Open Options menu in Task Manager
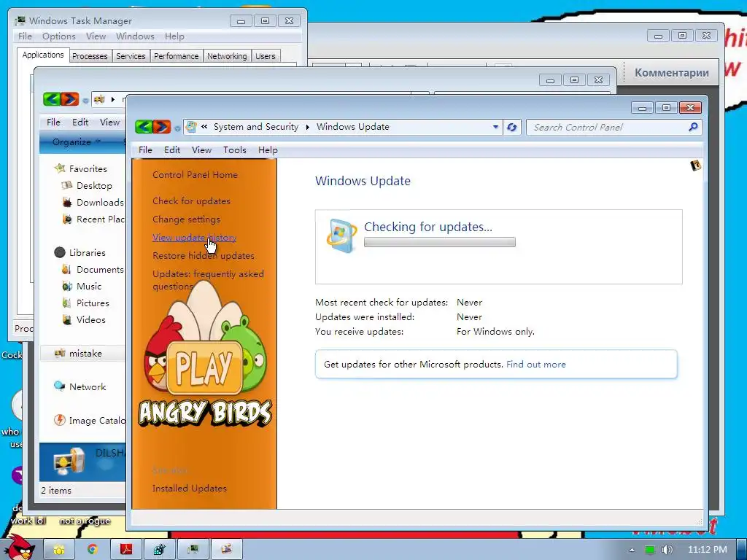The image size is (747, 560). [58, 36]
